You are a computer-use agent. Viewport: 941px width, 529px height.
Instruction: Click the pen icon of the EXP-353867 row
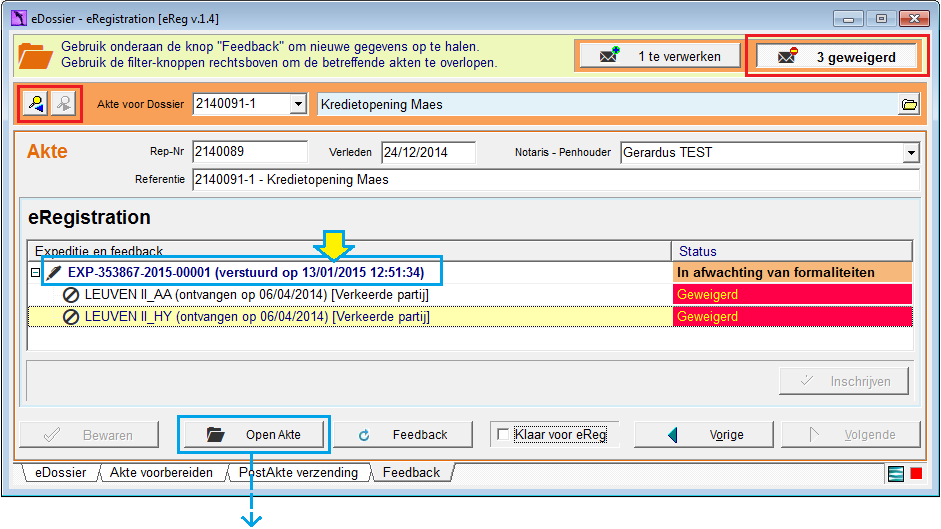(54, 273)
